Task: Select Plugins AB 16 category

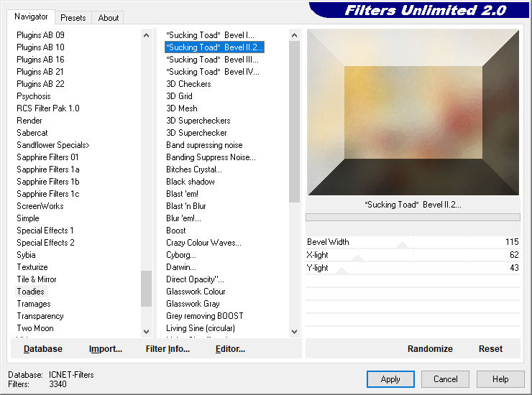Action: coord(40,60)
